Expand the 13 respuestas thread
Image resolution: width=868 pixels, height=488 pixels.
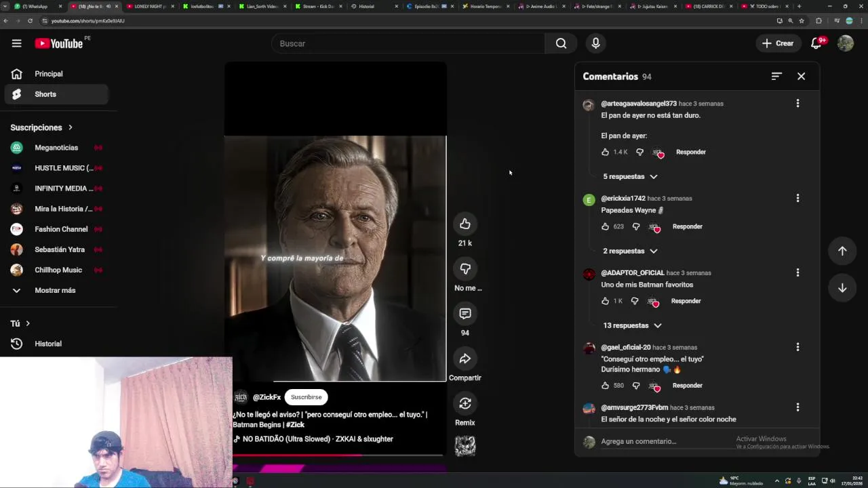click(x=632, y=325)
